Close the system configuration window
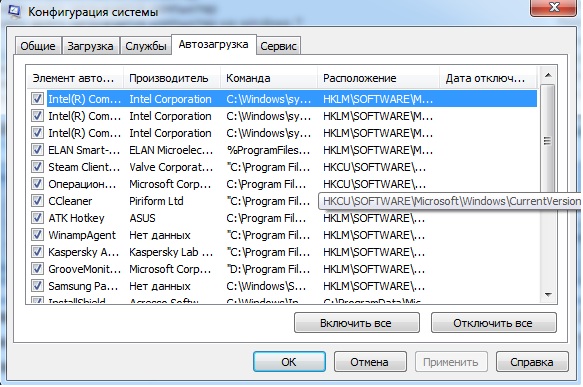 pos(553,7)
